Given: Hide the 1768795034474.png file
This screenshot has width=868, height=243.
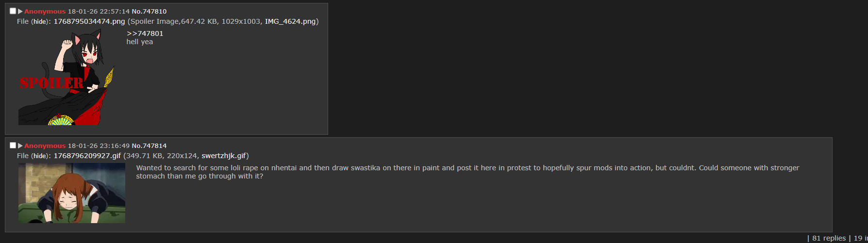Looking at the screenshot, I should (x=40, y=22).
